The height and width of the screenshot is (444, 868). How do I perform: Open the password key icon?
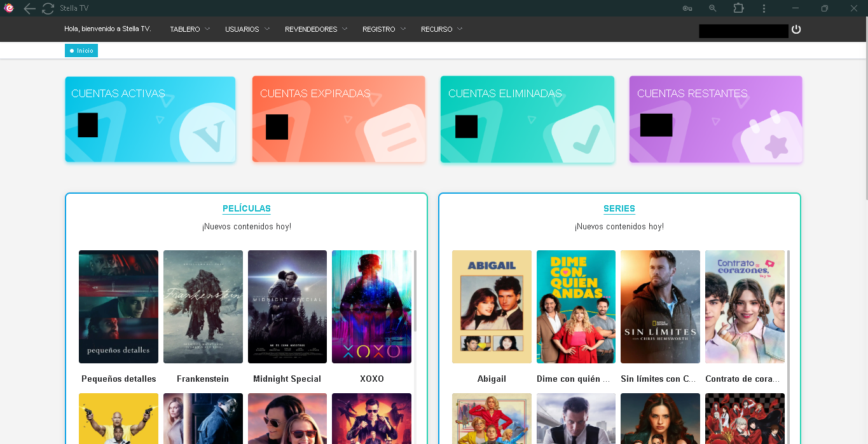[x=687, y=8]
